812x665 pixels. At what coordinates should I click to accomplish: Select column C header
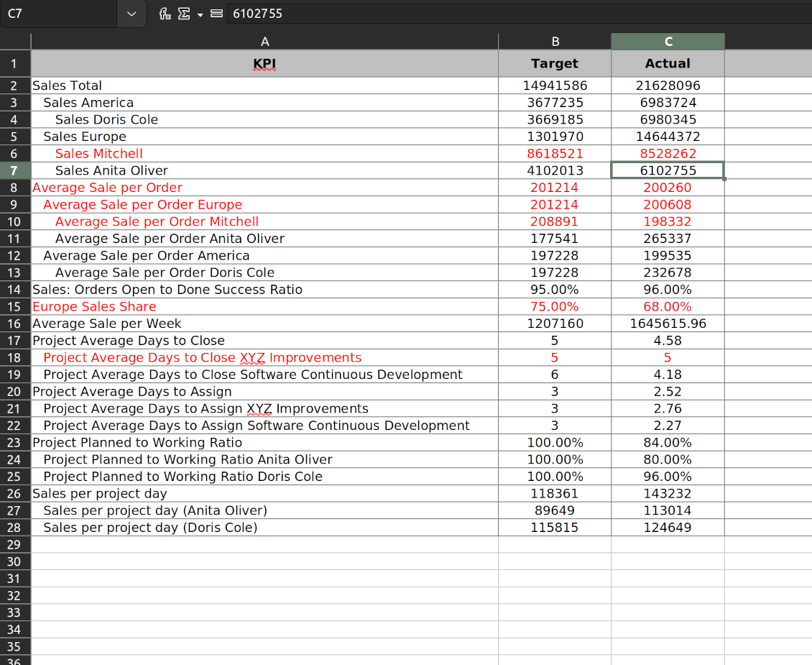tap(668, 42)
